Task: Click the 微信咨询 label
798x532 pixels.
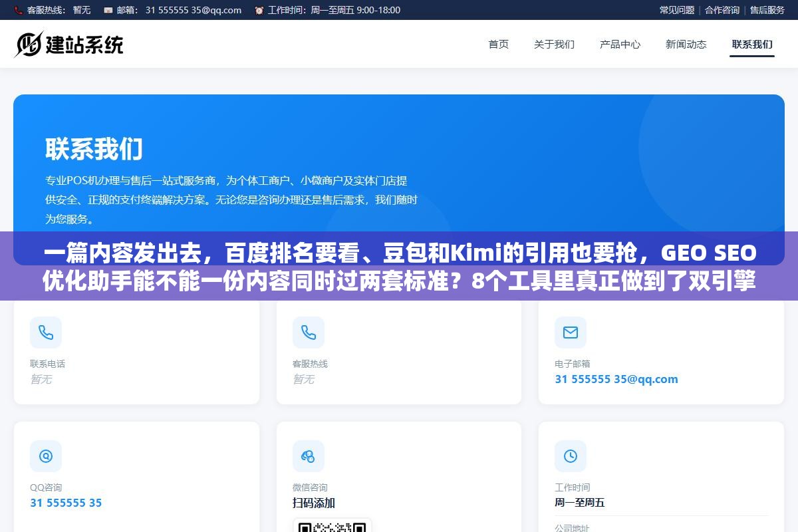Action: tap(310, 487)
